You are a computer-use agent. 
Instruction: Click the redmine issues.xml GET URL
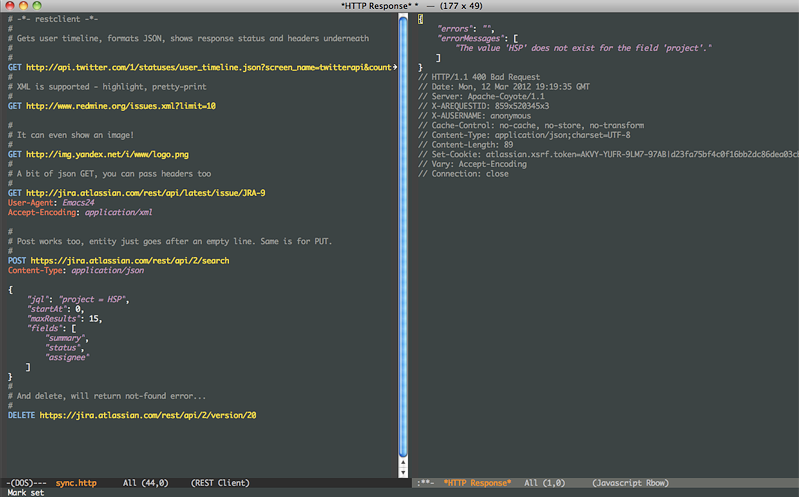pos(121,106)
